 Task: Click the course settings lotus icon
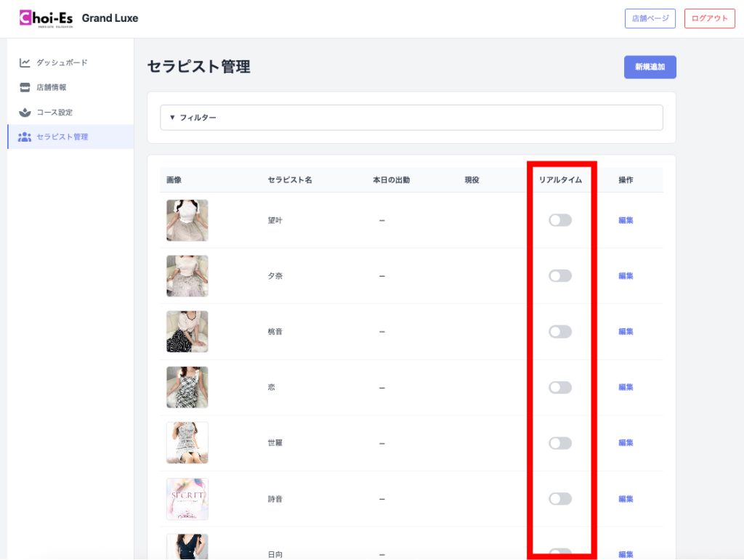[x=25, y=112]
